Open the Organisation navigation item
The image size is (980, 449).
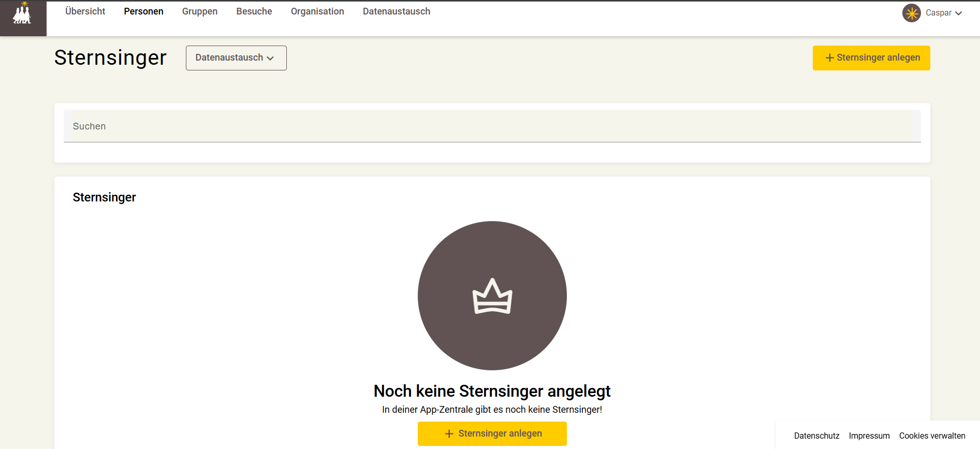317,11
